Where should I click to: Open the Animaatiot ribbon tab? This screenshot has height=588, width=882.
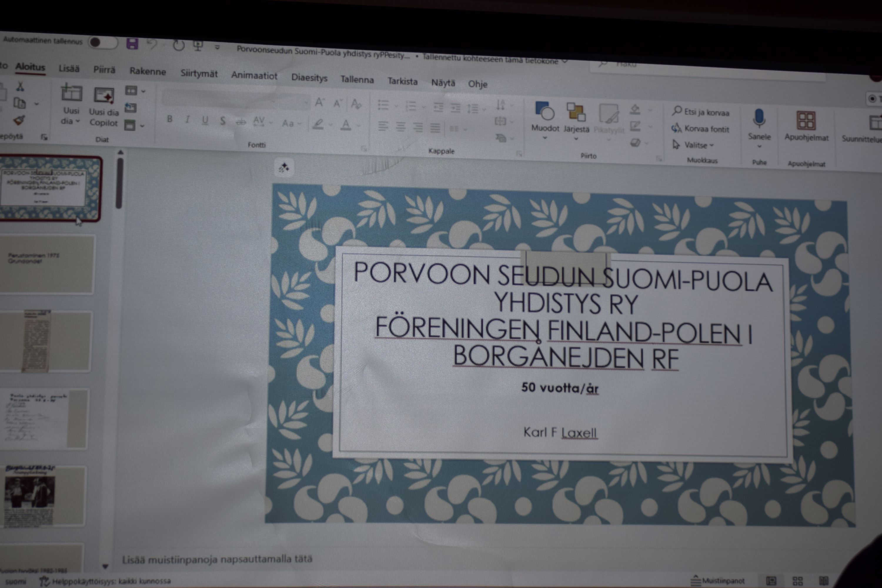pyautogui.click(x=254, y=75)
